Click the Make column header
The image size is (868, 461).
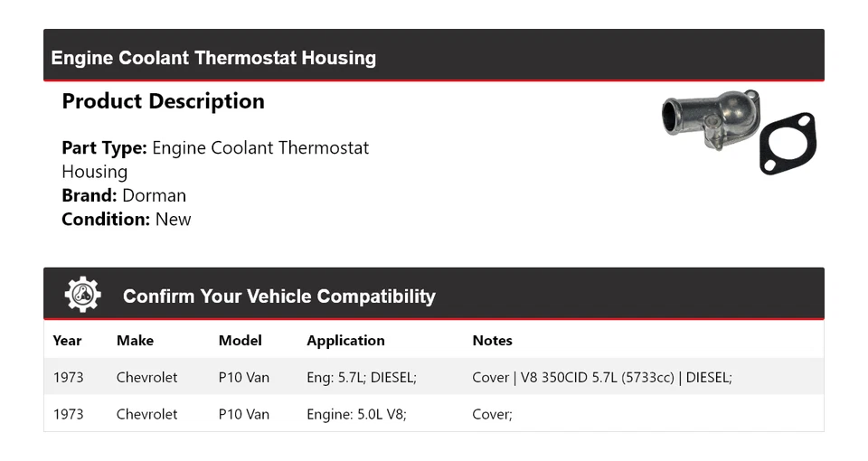point(135,341)
